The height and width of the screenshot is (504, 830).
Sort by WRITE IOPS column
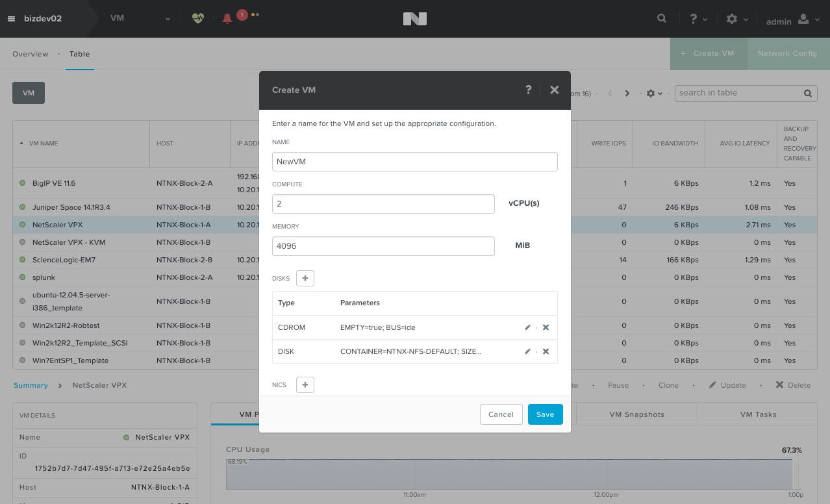608,143
